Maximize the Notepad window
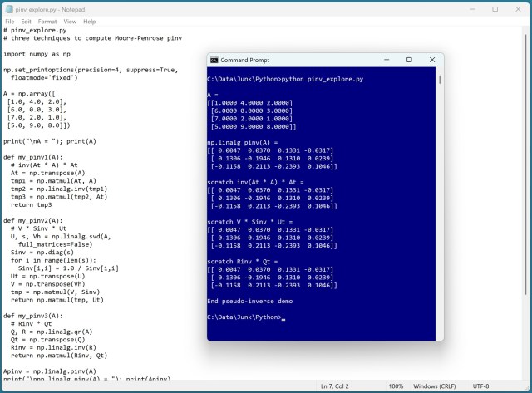This screenshot has width=532, height=393. click(x=495, y=8)
